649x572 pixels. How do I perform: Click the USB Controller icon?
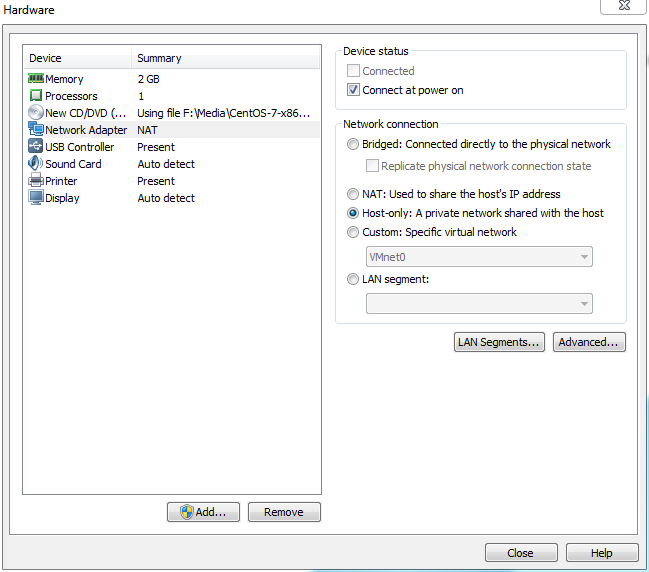(36, 146)
